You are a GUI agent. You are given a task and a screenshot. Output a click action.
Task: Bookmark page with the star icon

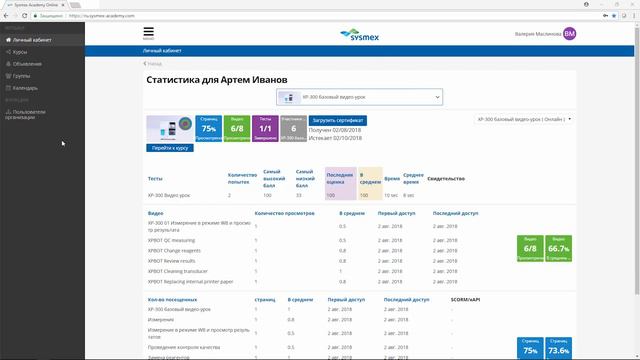(x=614, y=16)
